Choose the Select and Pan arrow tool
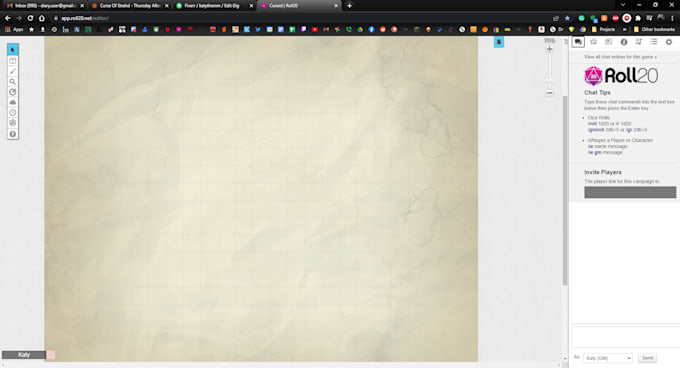The height and width of the screenshot is (368, 680). point(13,50)
